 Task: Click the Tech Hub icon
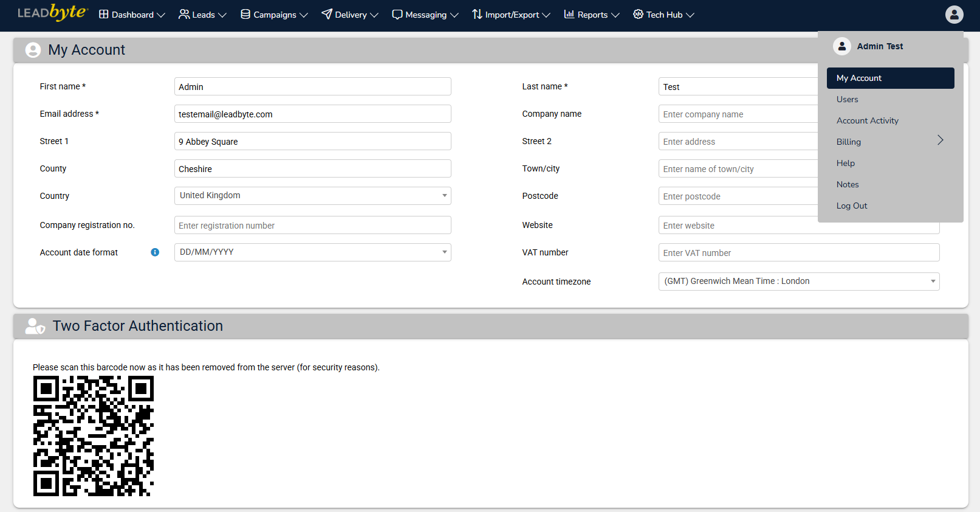click(638, 14)
